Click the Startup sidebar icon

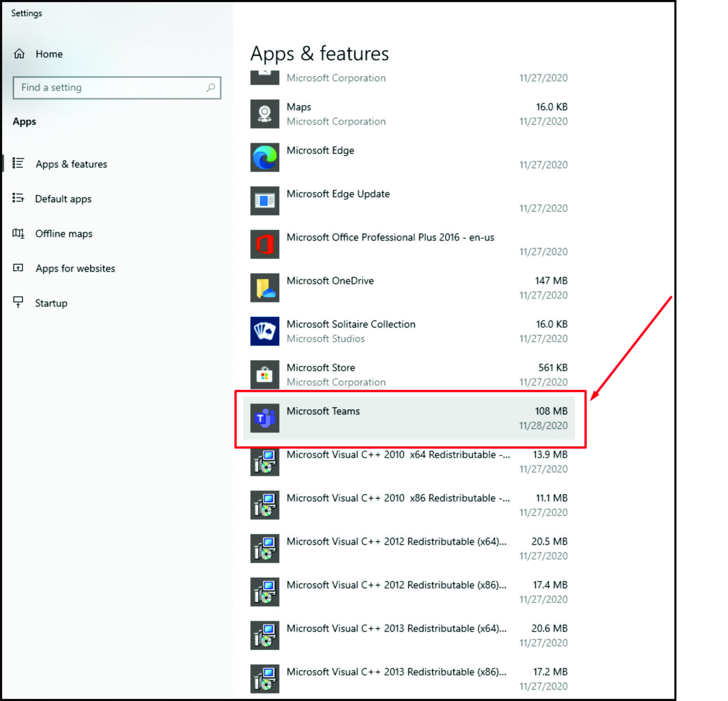(19, 303)
